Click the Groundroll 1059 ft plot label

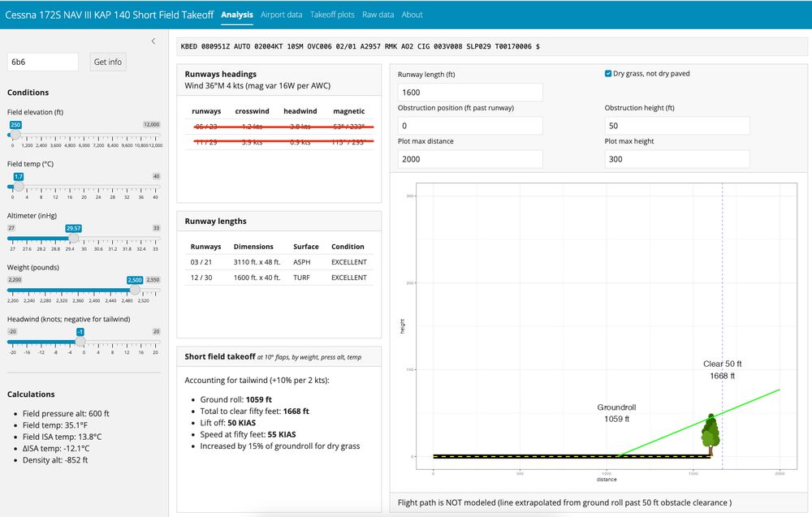coord(616,413)
